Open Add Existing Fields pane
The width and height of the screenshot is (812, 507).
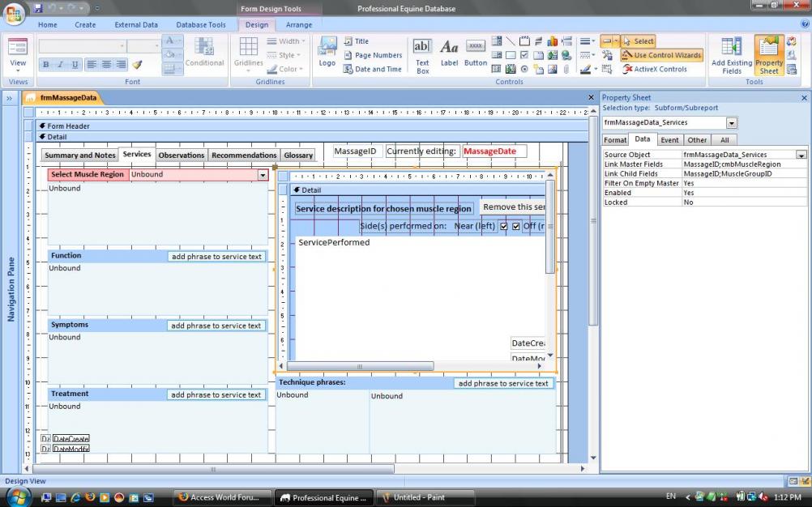coord(731,55)
